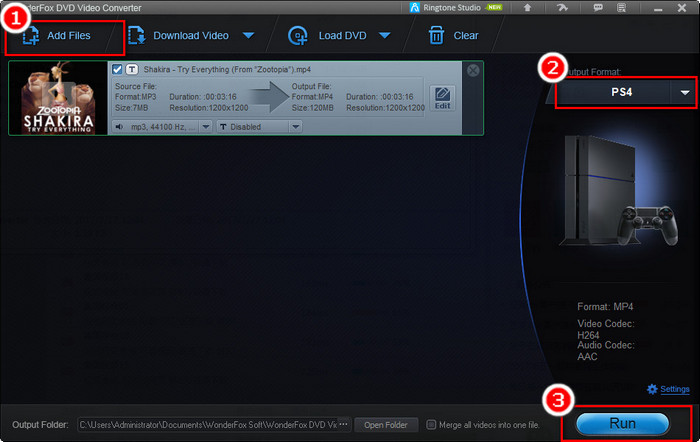This screenshot has width=700, height=442.
Task: Uncheck the Shakira video checkbox
Action: point(117,69)
